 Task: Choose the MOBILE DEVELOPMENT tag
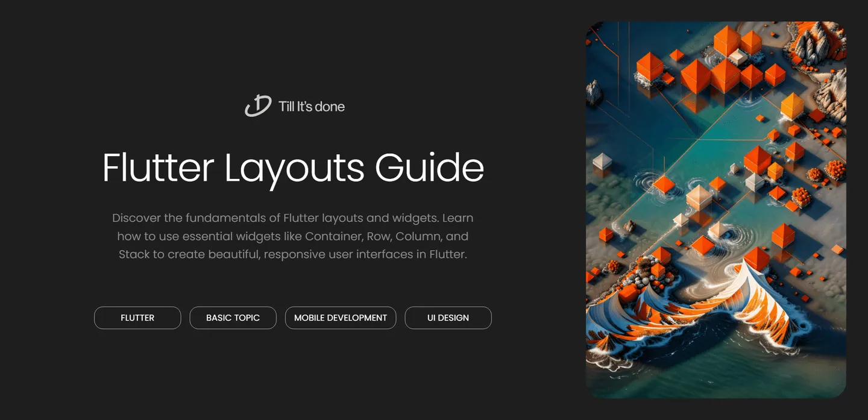pyautogui.click(x=341, y=318)
